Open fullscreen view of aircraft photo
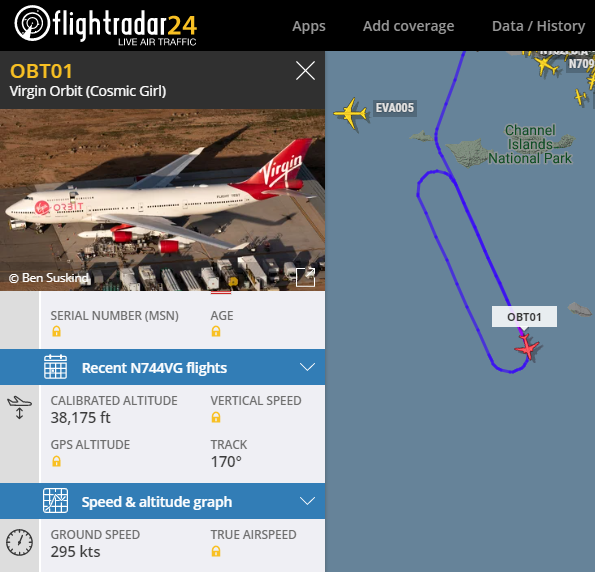This screenshot has height=572, width=595. [305, 277]
